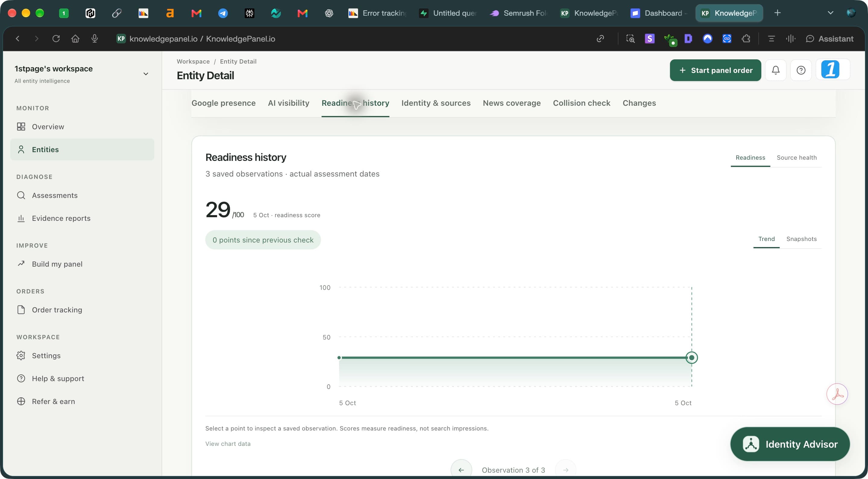Open a new browser tab
This screenshot has width=868, height=479.
tap(777, 13)
